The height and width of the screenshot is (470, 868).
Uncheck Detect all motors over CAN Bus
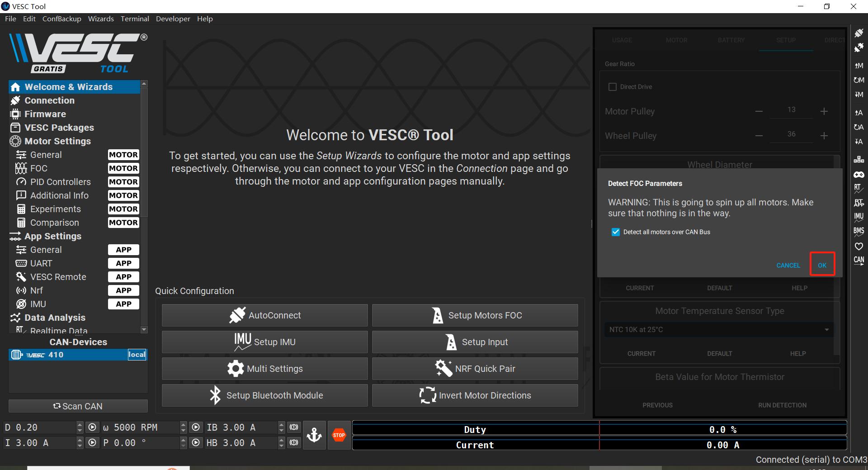[615, 232]
